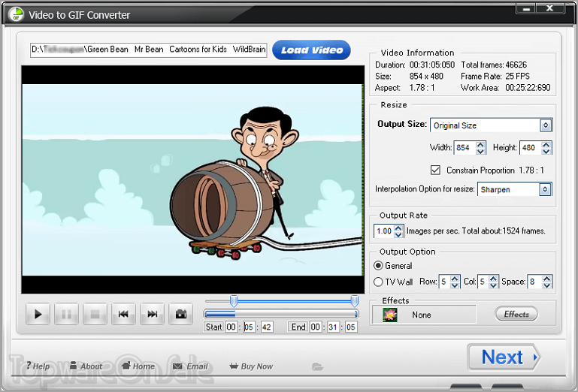578x392 pixels.
Task: Decrease the Width value
Action: coord(480,151)
